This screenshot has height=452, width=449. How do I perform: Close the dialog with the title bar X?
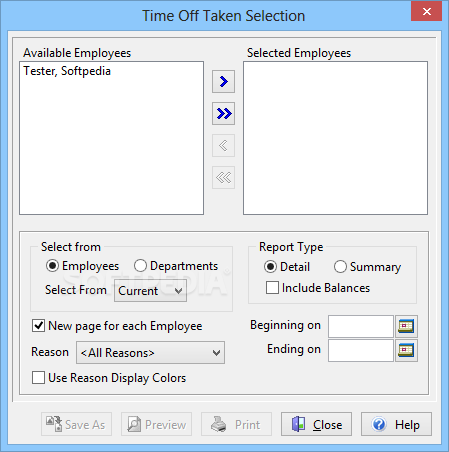pos(426,12)
